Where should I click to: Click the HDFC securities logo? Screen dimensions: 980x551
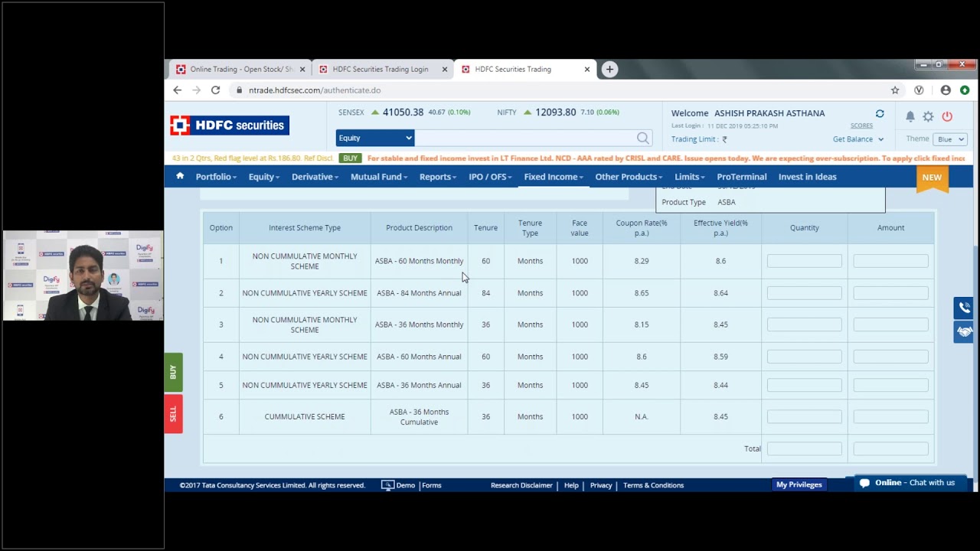[230, 126]
